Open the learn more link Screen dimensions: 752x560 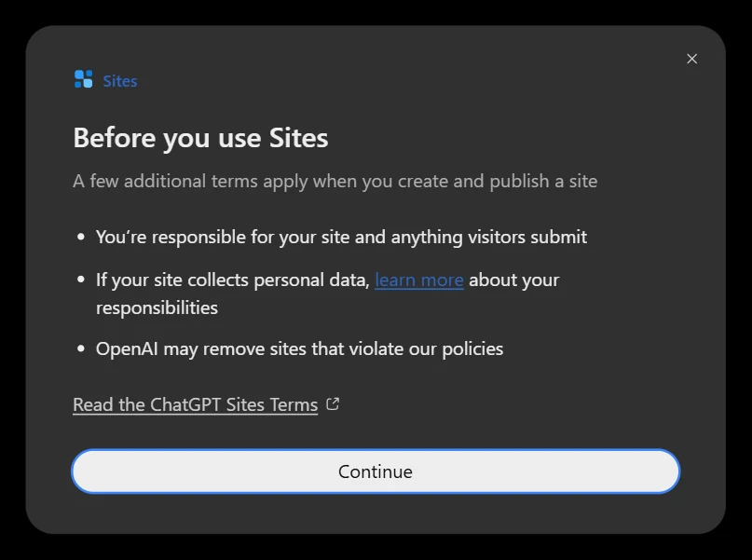coord(418,280)
